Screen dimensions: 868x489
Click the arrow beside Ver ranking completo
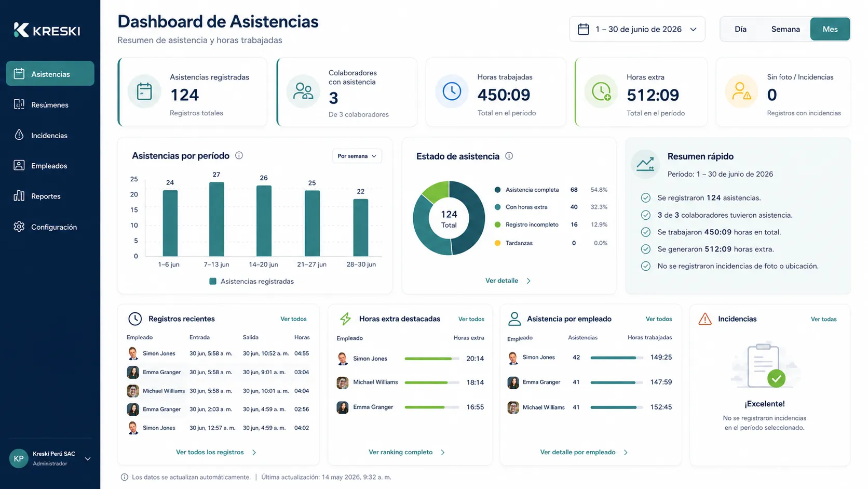point(443,453)
